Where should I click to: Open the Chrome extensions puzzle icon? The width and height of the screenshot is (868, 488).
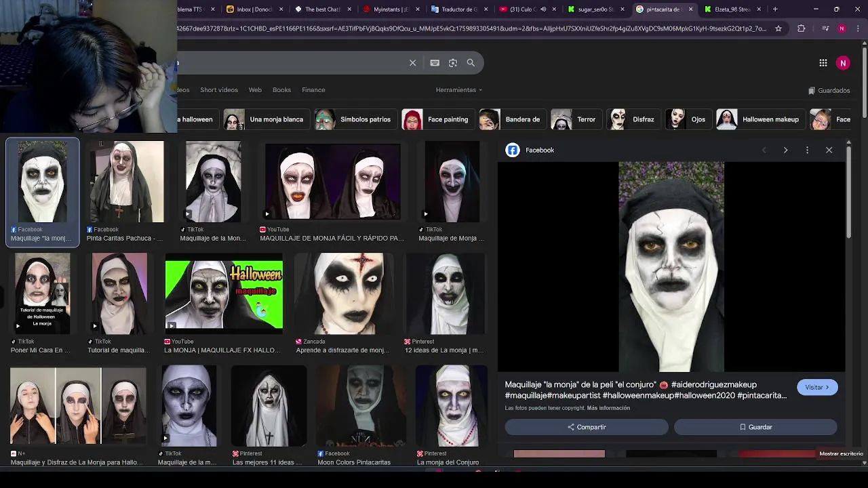click(x=802, y=28)
